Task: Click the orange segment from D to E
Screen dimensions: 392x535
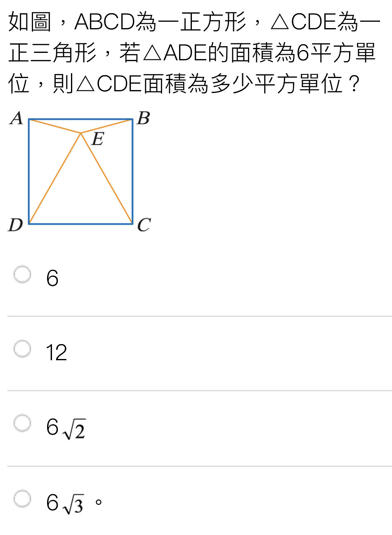Action: point(55,178)
